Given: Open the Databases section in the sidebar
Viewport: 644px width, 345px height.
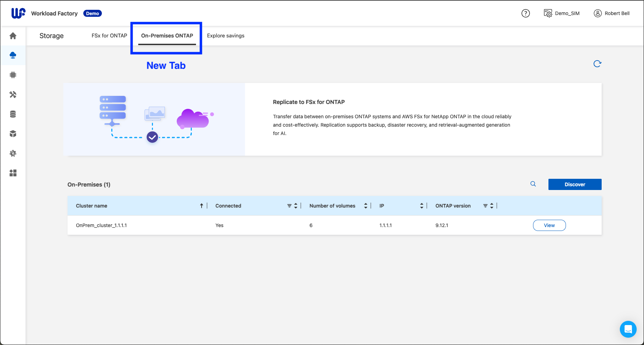Looking at the screenshot, I should [x=13, y=114].
